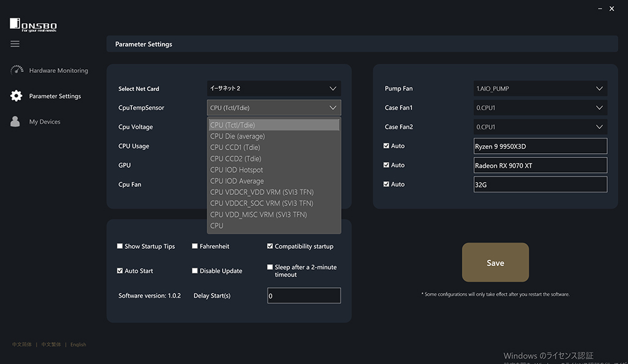The width and height of the screenshot is (628, 364).
Task: Click the 32G memory field
Action: (540, 184)
